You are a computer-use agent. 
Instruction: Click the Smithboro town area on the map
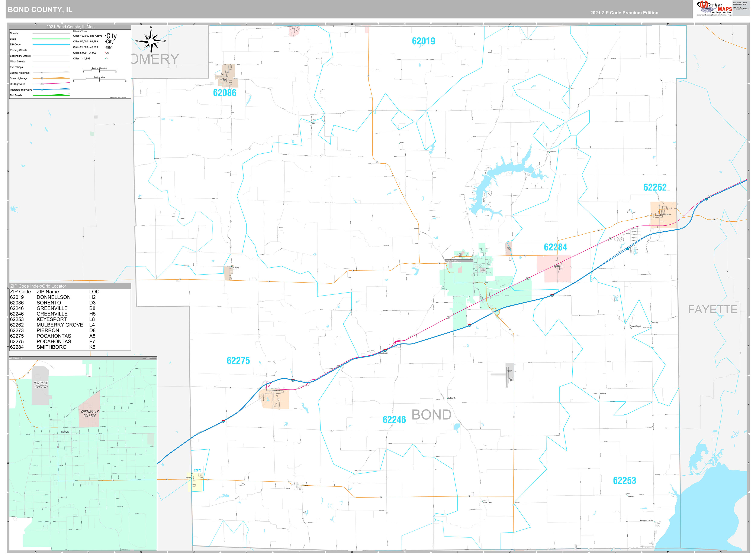click(x=554, y=269)
